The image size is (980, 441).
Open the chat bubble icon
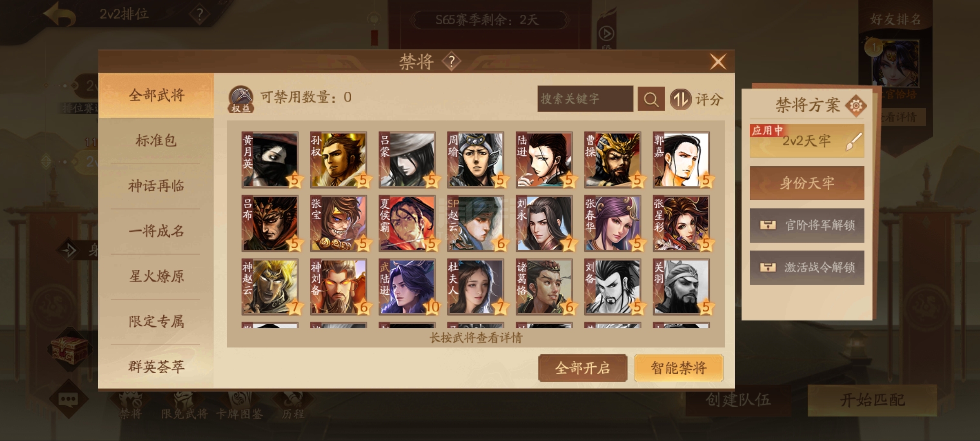coord(68,399)
